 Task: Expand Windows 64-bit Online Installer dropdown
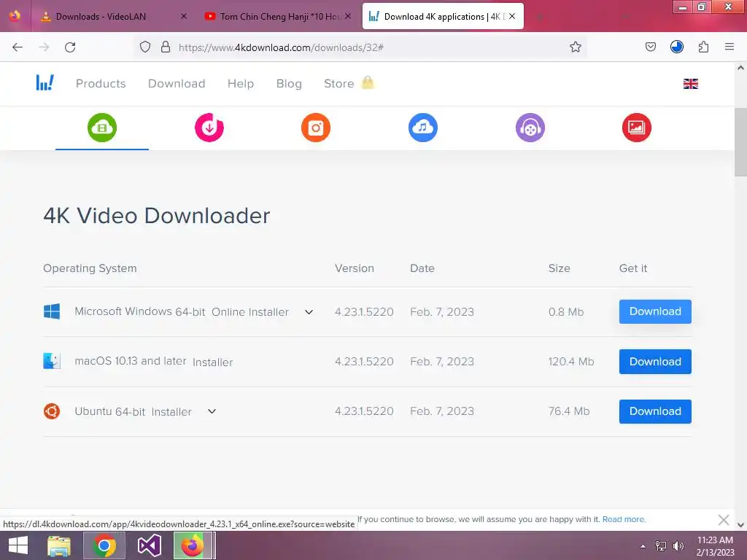pos(309,312)
